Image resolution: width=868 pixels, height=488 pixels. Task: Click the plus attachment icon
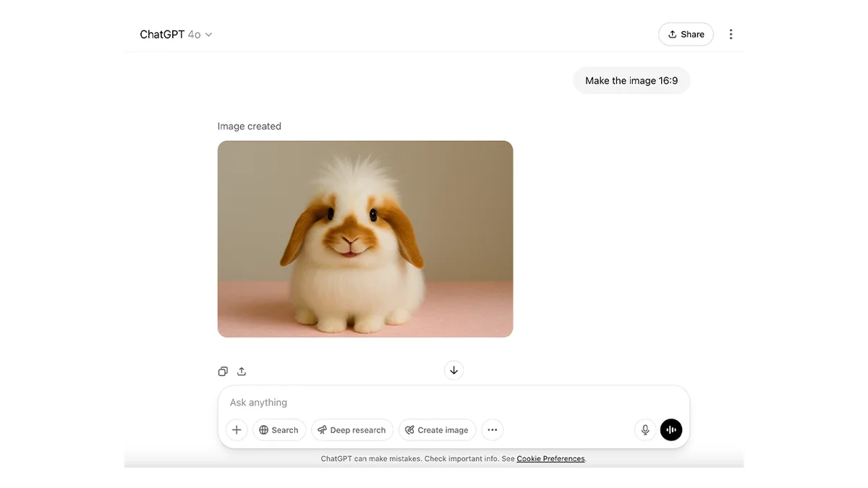coord(237,429)
